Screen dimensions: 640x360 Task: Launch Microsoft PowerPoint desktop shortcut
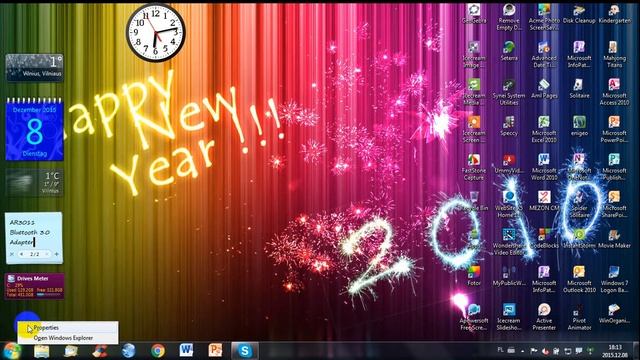coord(614,129)
